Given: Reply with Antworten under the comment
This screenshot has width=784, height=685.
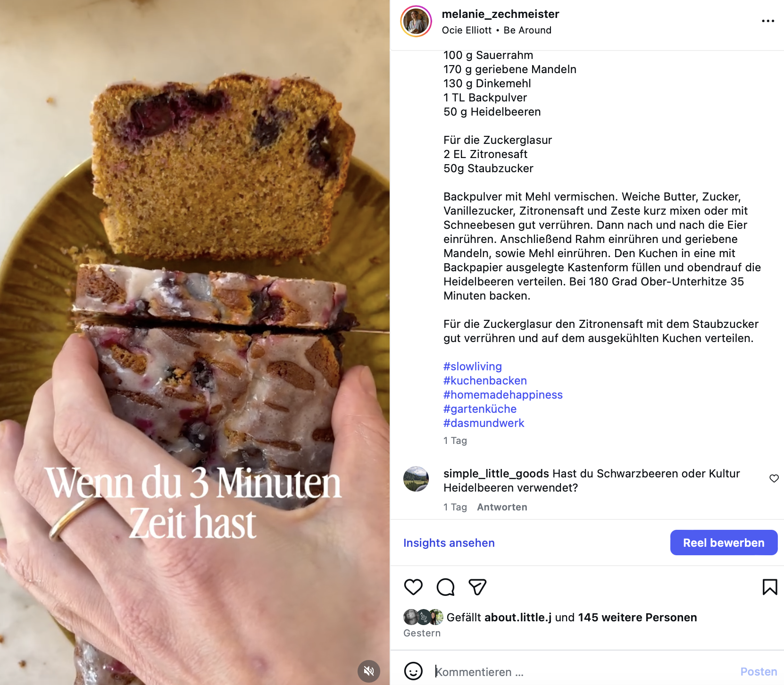Looking at the screenshot, I should [x=502, y=507].
